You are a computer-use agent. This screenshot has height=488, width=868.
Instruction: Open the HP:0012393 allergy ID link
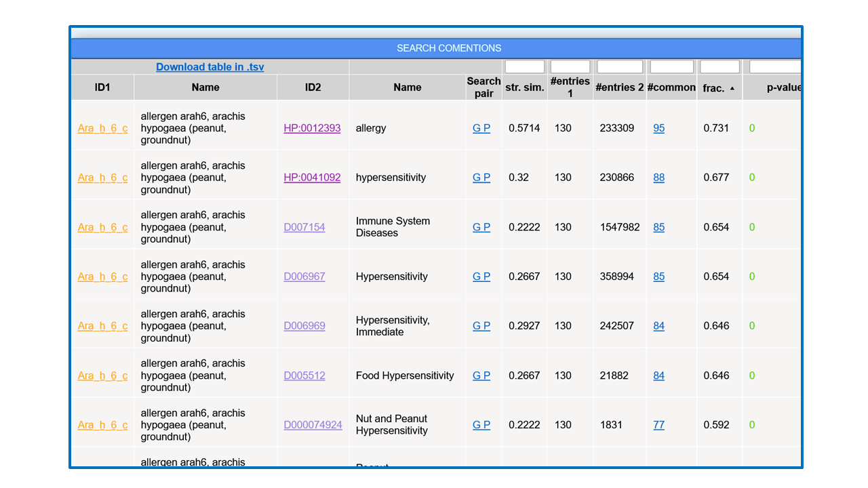(x=312, y=128)
